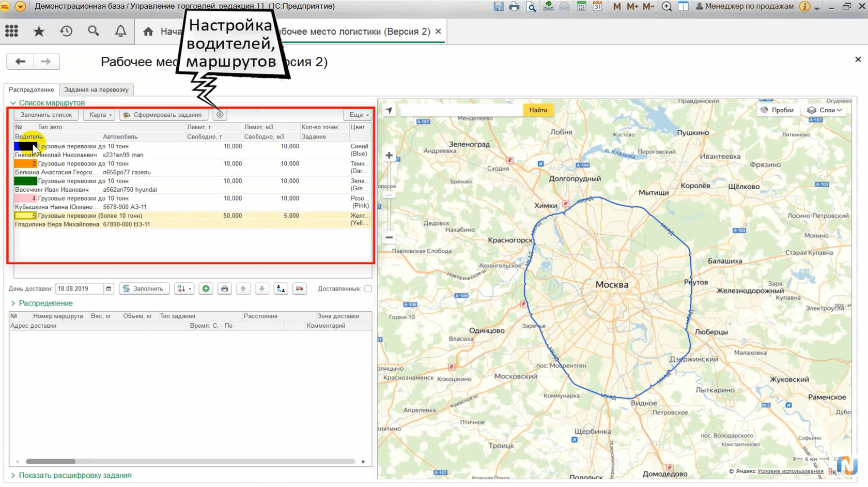Select Рабочее место логистики window tab

click(357, 32)
